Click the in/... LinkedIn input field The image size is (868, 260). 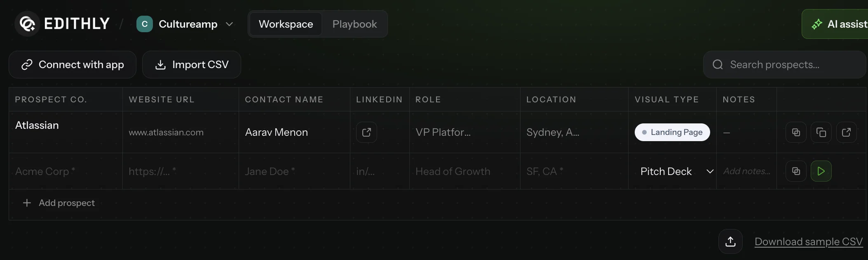pos(380,171)
